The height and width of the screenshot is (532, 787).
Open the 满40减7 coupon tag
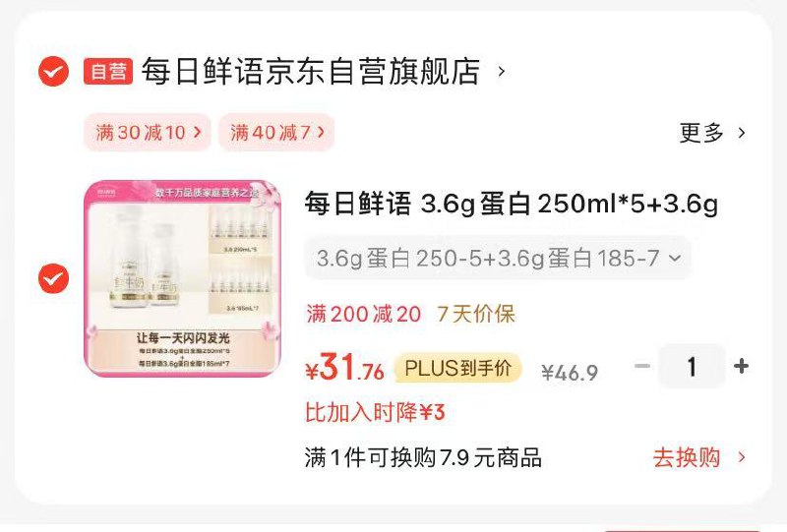coord(276,133)
